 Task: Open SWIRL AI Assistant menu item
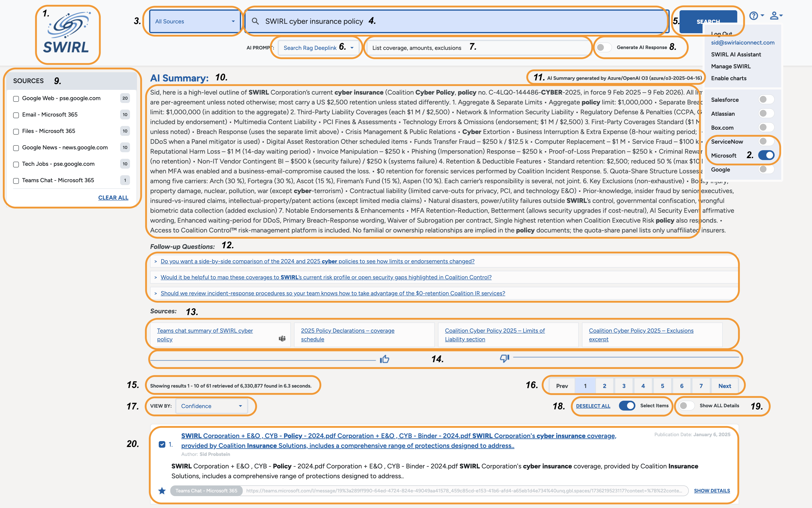[736, 54]
